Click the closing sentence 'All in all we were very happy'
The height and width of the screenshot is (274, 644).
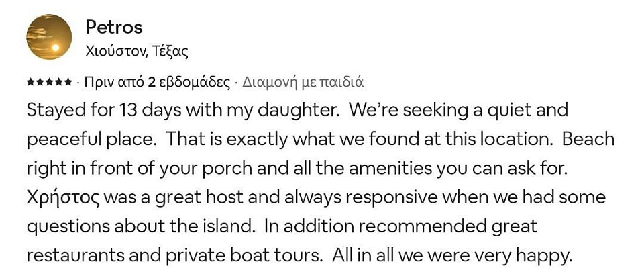tap(451, 256)
